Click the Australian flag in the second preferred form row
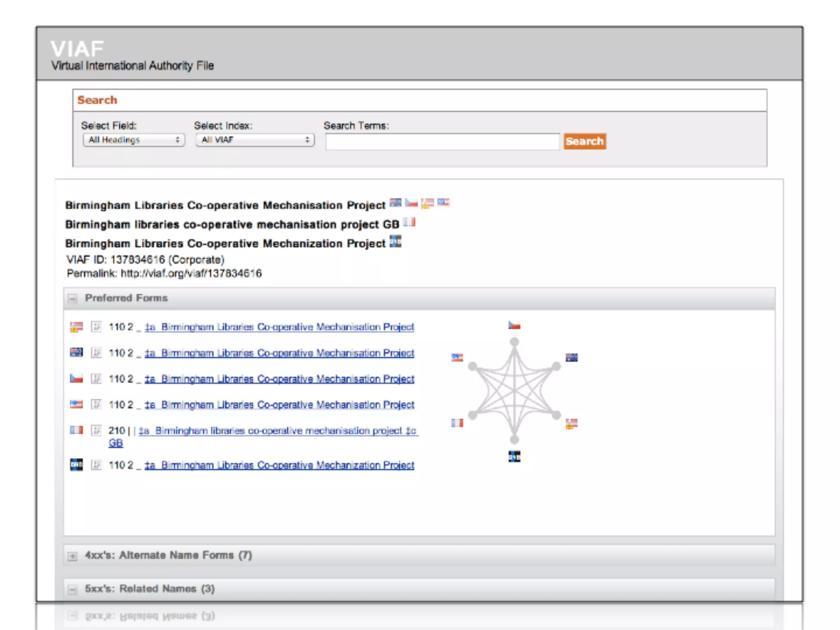The width and height of the screenshot is (840, 630). click(76, 352)
